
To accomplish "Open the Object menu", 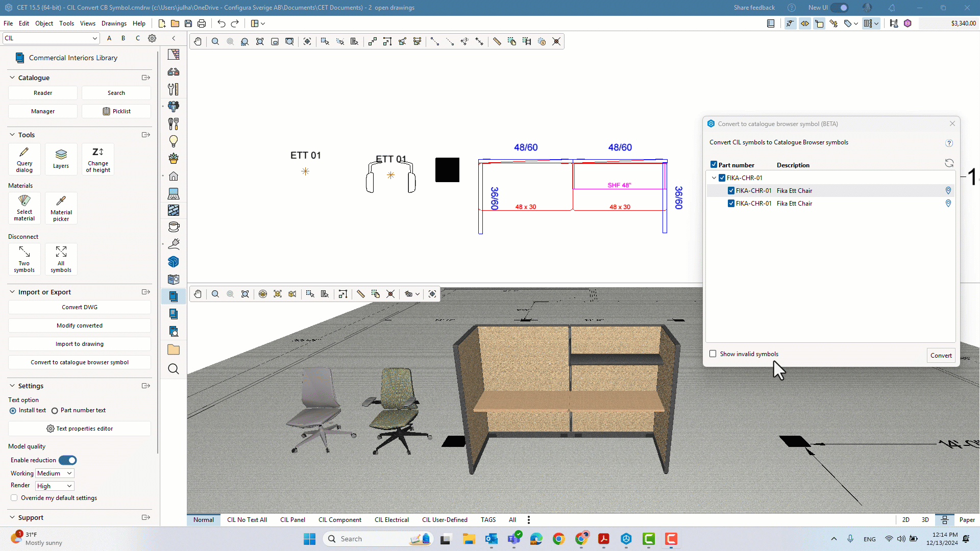I will coord(44,23).
